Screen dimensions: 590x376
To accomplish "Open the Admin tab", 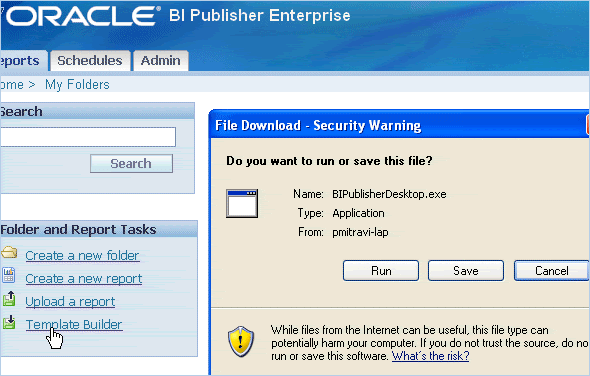I will click(x=161, y=61).
